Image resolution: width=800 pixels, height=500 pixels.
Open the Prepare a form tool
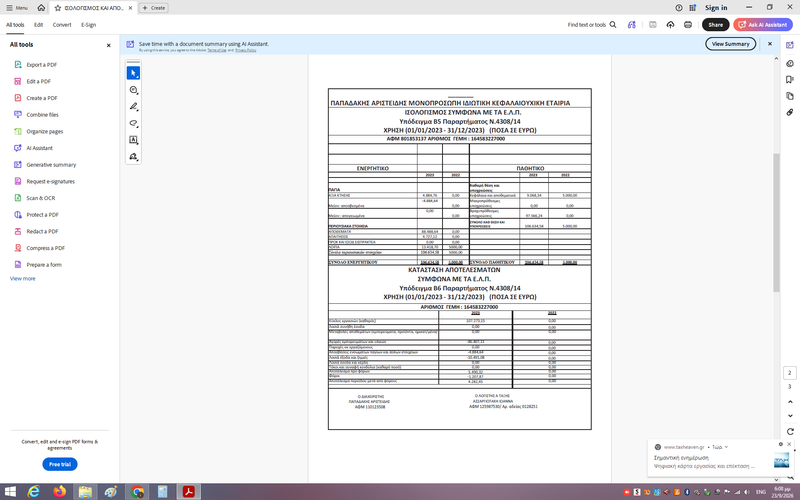coord(37,265)
